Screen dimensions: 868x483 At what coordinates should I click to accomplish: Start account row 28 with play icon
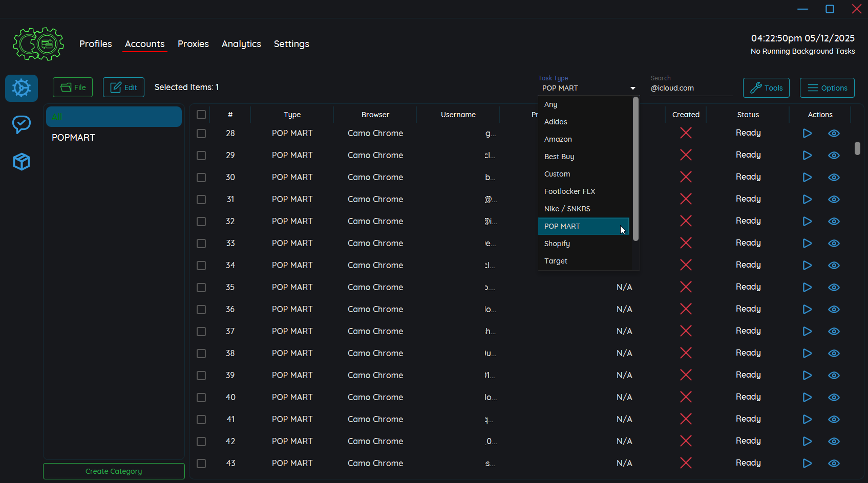[x=807, y=133]
